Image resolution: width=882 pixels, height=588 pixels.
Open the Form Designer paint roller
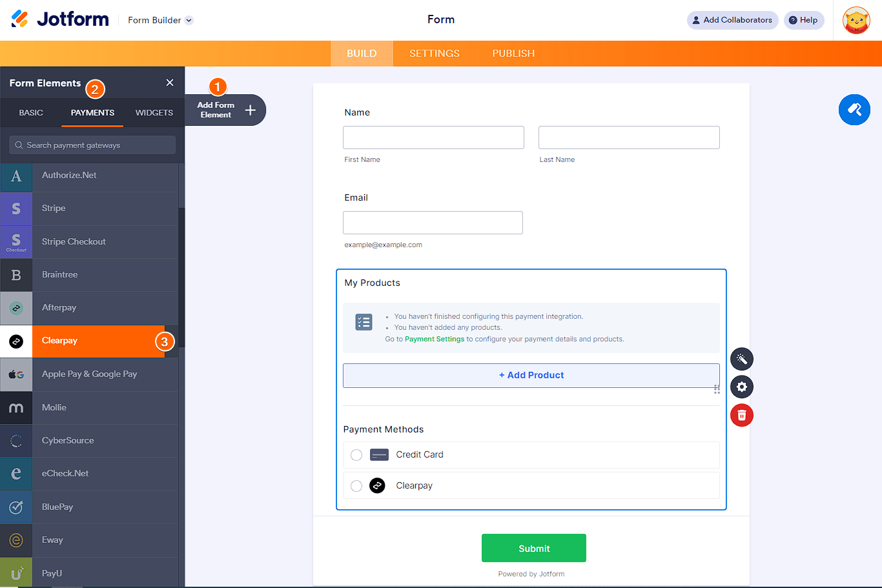(854, 110)
